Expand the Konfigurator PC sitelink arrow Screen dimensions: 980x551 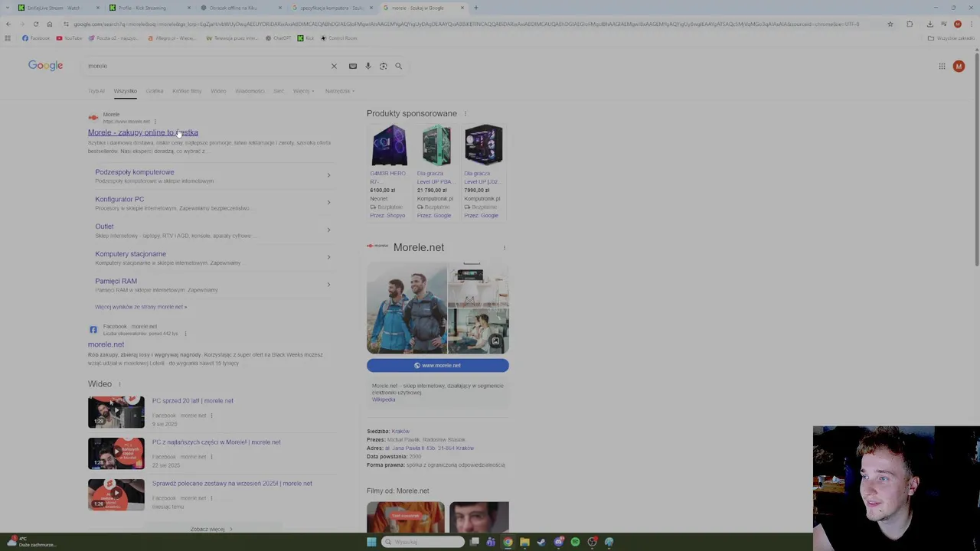328,203
